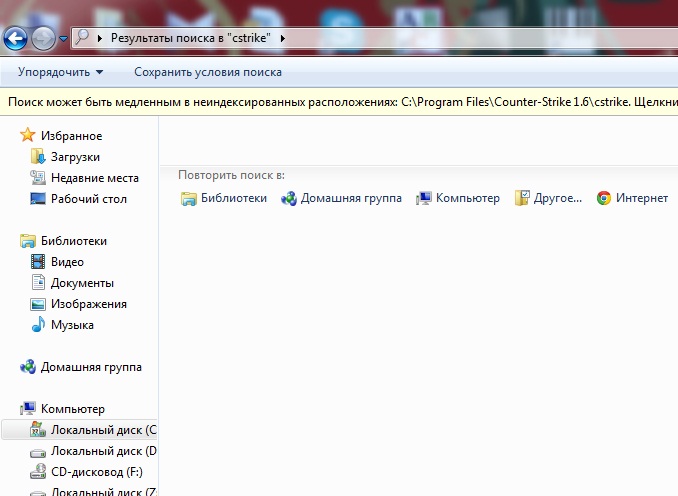Click the Локальный диск (C icon
This screenshot has height=496, width=678.
(38, 429)
